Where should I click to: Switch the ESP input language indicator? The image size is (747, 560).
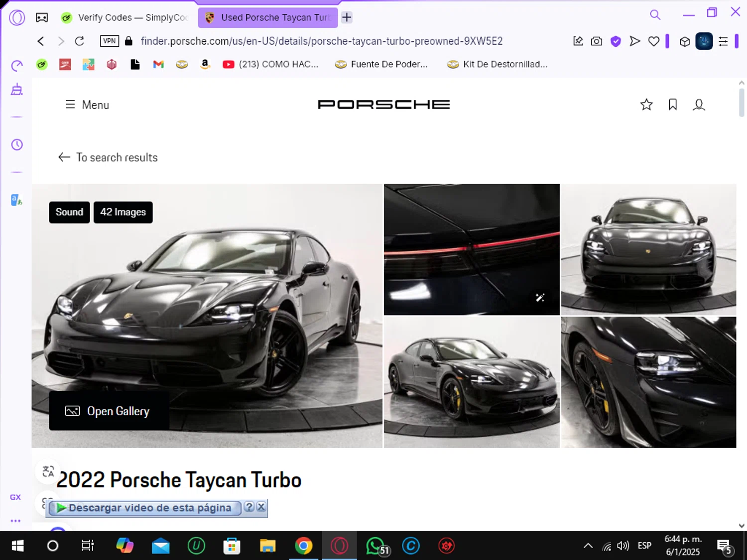(644, 546)
